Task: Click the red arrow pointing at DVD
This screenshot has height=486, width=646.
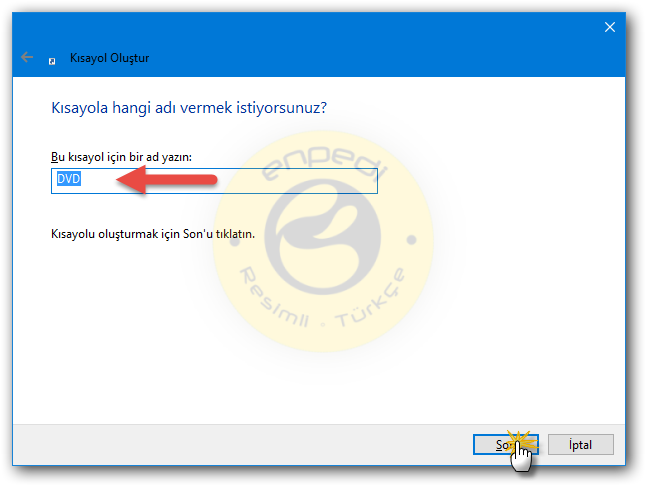Action: click(166, 180)
